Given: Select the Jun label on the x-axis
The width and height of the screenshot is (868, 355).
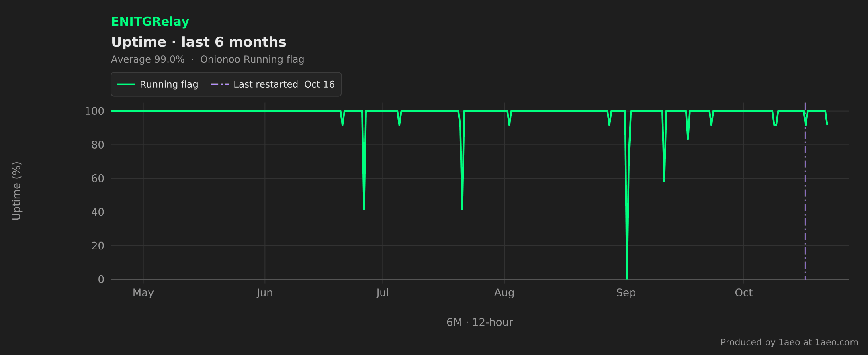Looking at the screenshot, I should pyautogui.click(x=265, y=293).
